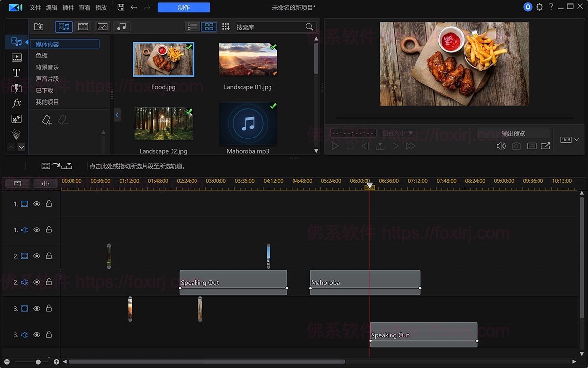Viewport: 588px width, 368px height.
Task: Collapse the library side panel arrow
Action: 117,115
